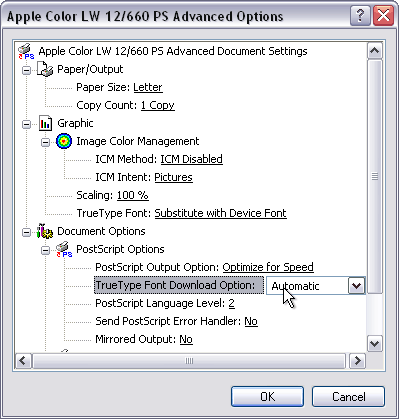Click the vertical scrollbar thumb
The height and width of the screenshot is (419, 399).
(375, 176)
